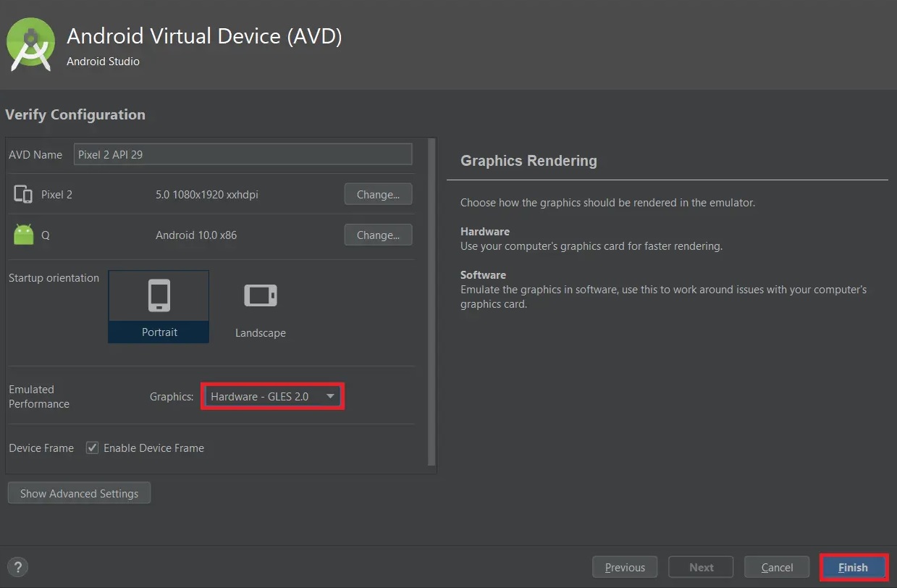The width and height of the screenshot is (897, 588).
Task: Click the Next button
Action: tap(701, 567)
